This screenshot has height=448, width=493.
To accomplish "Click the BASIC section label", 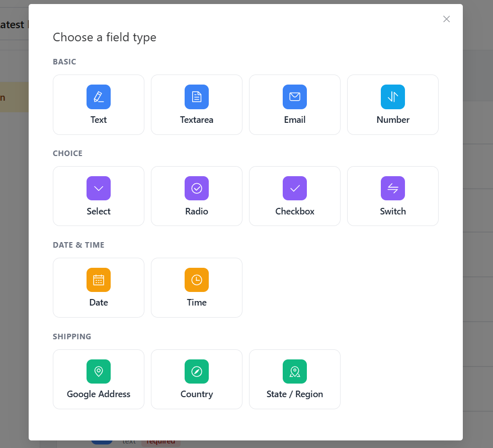I will pos(64,61).
